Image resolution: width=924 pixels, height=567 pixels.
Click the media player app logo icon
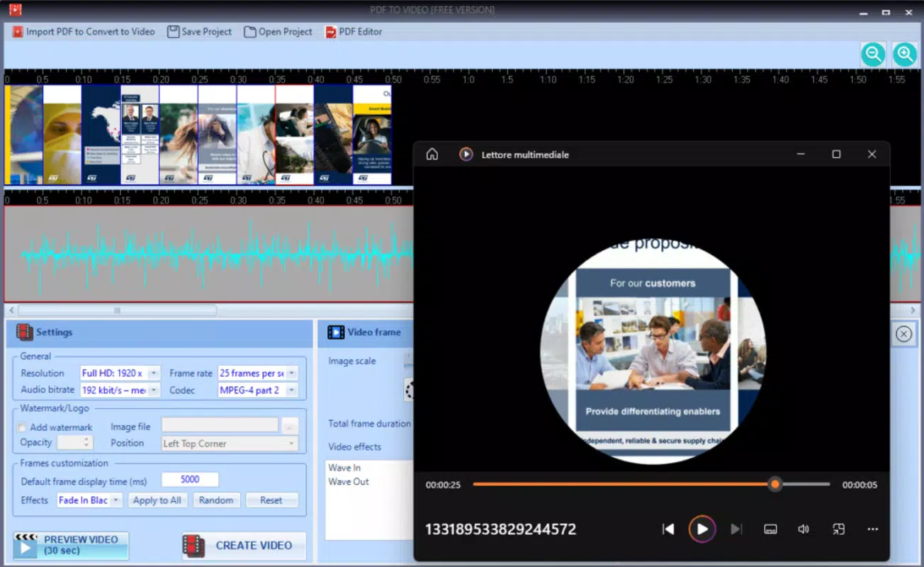tap(466, 154)
